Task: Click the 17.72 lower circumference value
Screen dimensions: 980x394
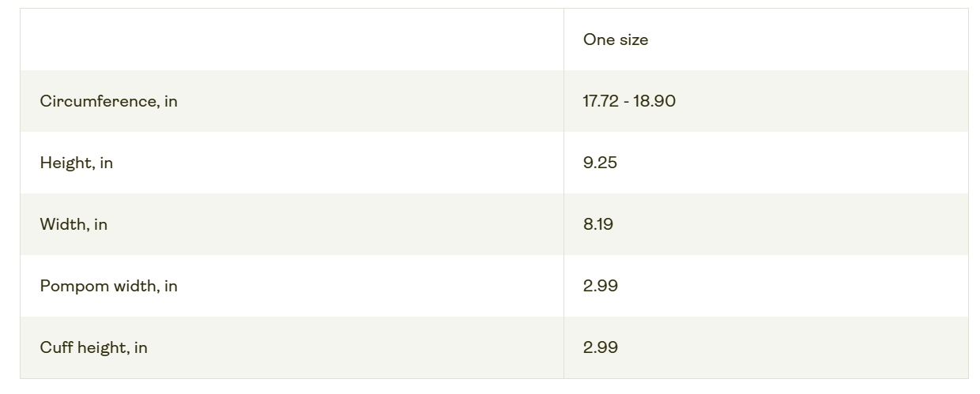Action: [x=601, y=101]
